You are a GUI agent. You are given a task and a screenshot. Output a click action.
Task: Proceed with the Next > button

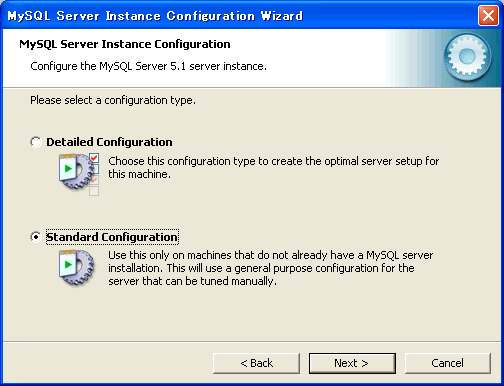tap(352, 363)
